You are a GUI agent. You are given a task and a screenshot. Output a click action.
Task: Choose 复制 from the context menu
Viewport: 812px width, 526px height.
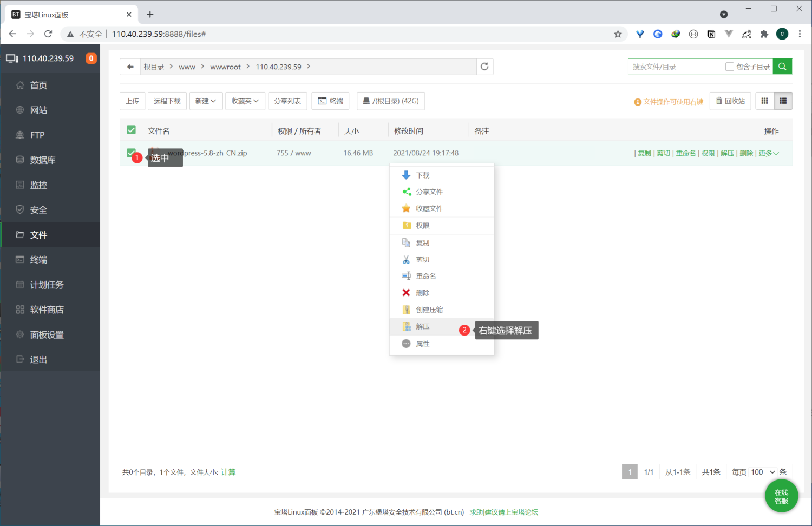442,242
